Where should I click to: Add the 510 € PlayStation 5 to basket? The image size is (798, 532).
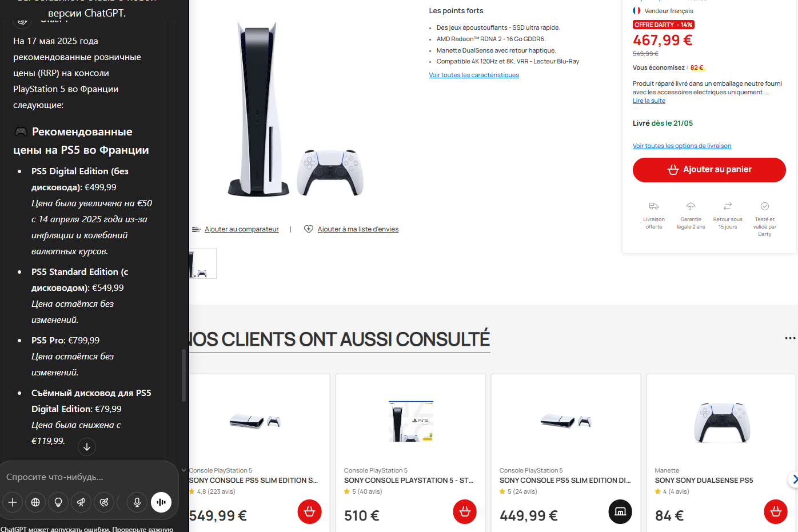tap(465, 511)
